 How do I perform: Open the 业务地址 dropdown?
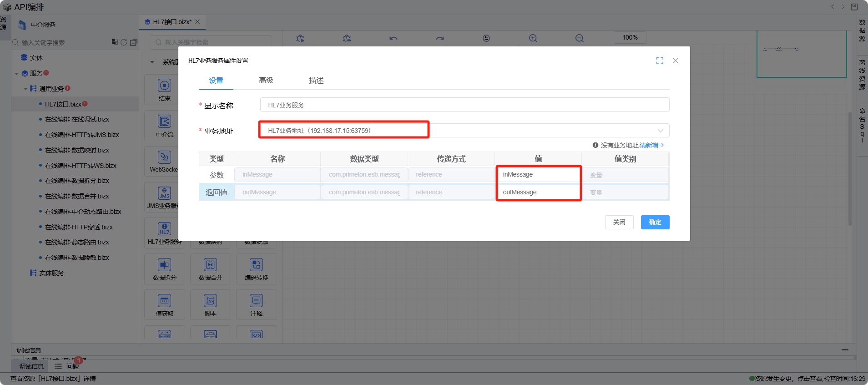tap(660, 131)
